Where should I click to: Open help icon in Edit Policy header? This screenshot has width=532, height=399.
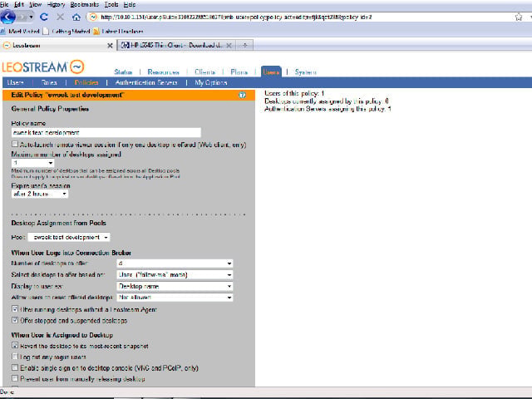[242, 95]
